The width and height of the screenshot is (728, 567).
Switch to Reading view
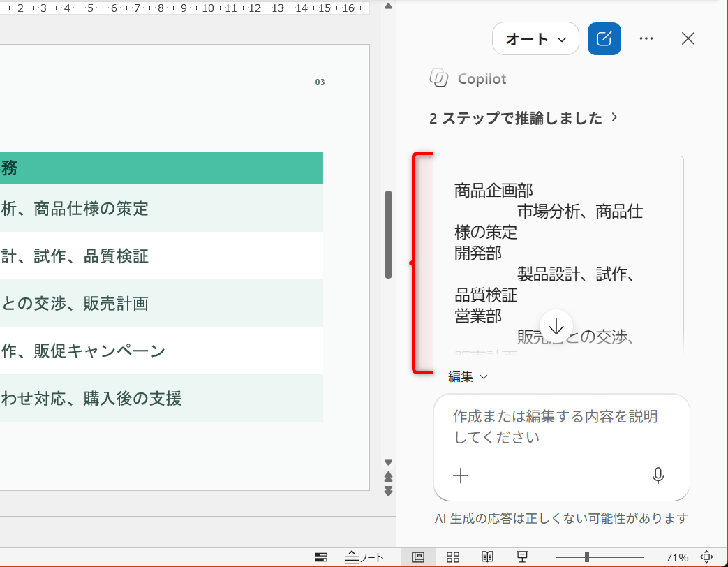tap(487, 557)
